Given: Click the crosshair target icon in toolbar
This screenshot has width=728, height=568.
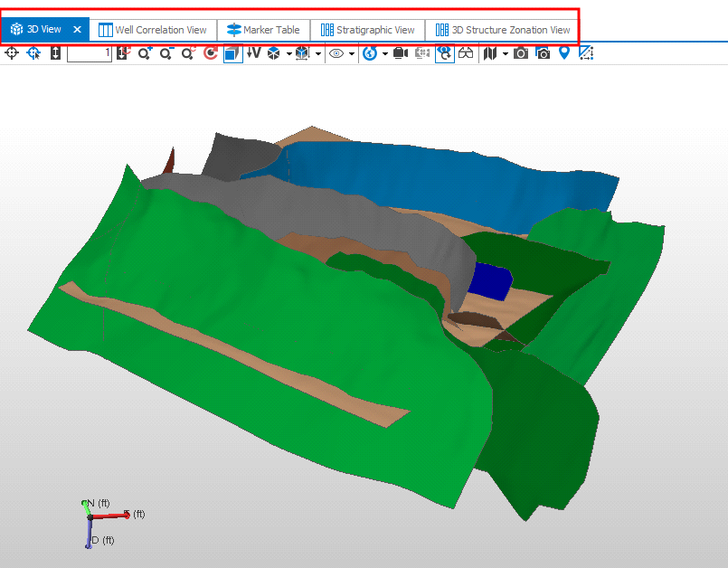Looking at the screenshot, I should point(12,53).
